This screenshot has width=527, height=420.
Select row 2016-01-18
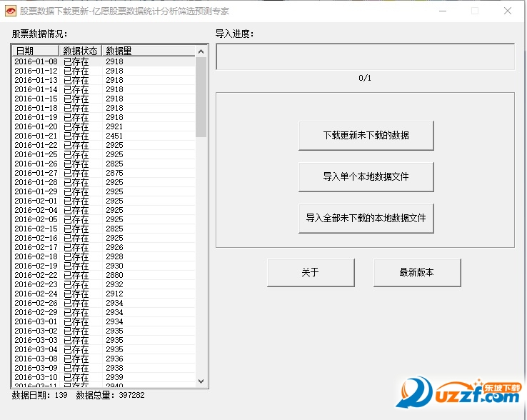click(x=104, y=108)
